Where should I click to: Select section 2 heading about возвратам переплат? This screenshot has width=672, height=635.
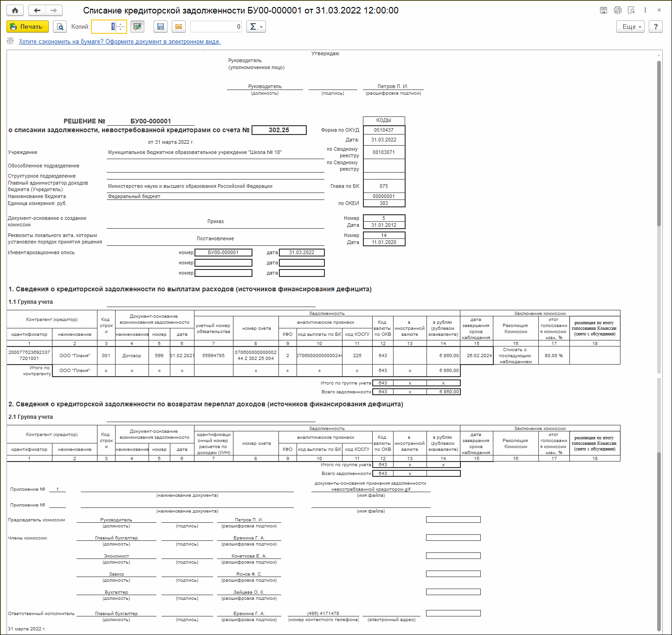[206, 404]
